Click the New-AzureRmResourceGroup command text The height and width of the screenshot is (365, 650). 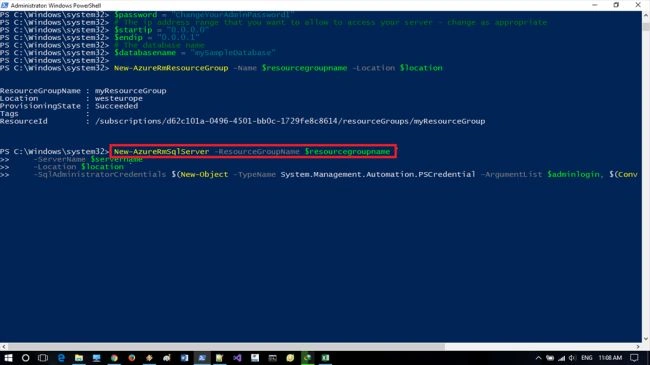tap(171, 68)
